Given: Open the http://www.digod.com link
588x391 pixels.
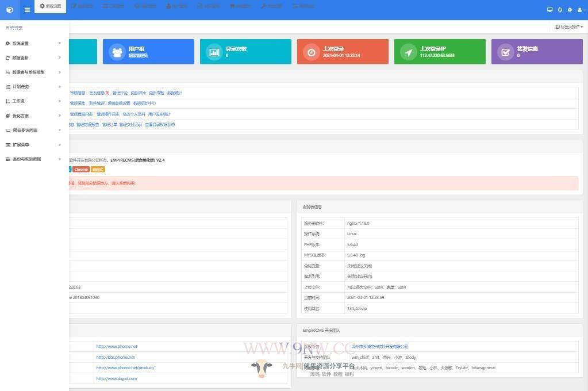Looking at the screenshot, I should point(117,379).
